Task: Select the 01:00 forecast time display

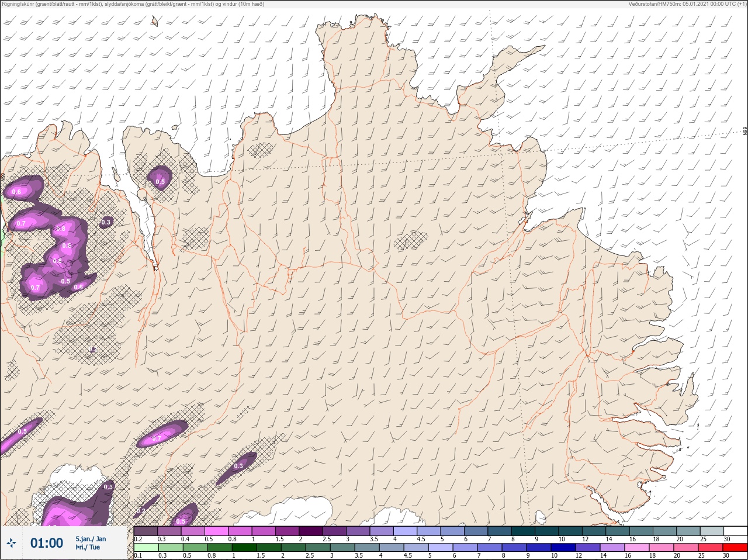Action: (47, 543)
